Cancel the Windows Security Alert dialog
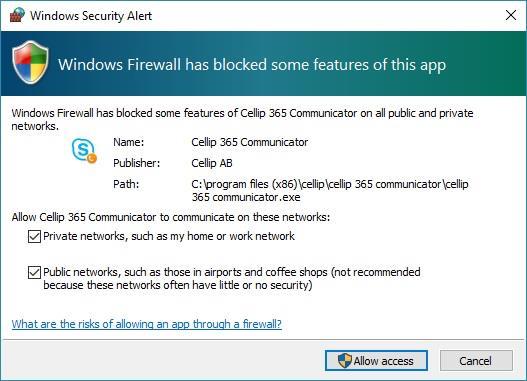 [476, 361]
